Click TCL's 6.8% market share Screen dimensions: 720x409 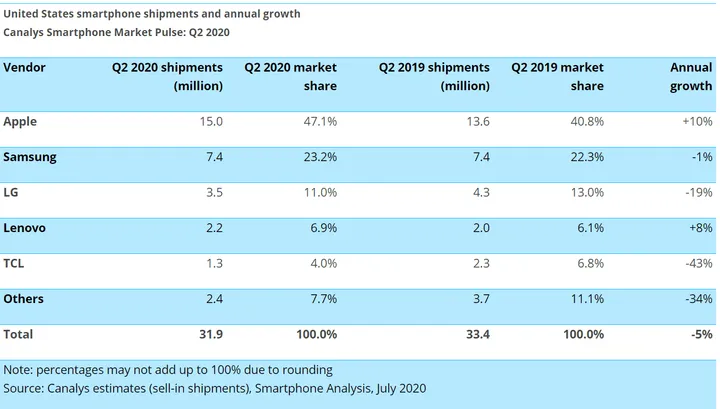pos(591,263)
